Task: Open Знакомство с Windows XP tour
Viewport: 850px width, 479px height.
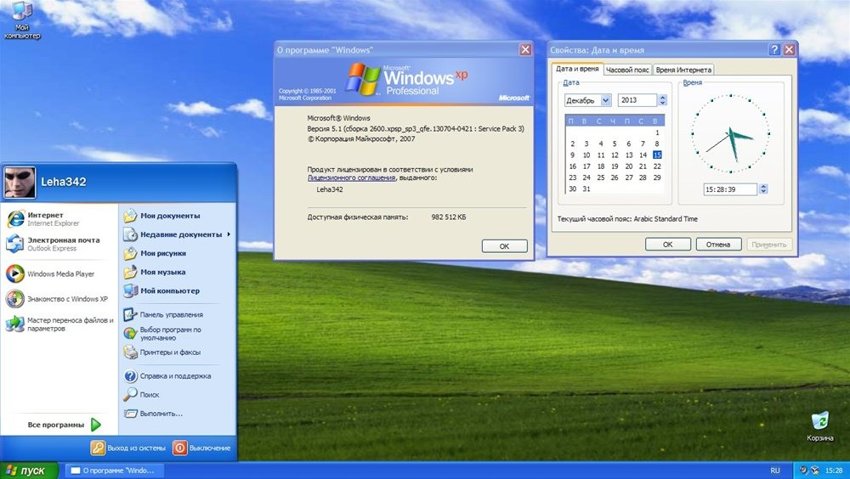Action: point(57,299)
